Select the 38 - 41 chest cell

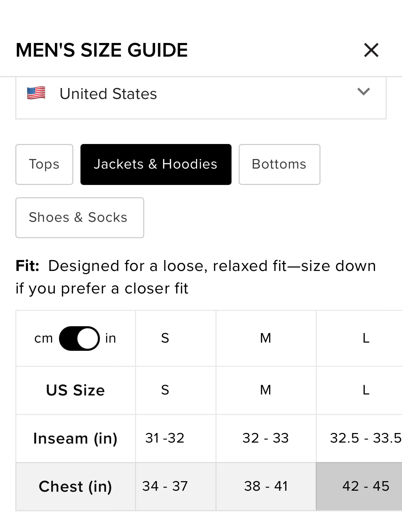pyautogui.click(x=266, y=487)
